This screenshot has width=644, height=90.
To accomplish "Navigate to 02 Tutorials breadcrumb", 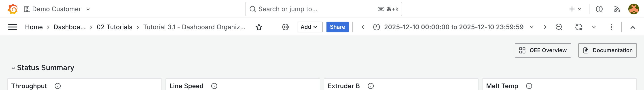I will click(114, 27).
